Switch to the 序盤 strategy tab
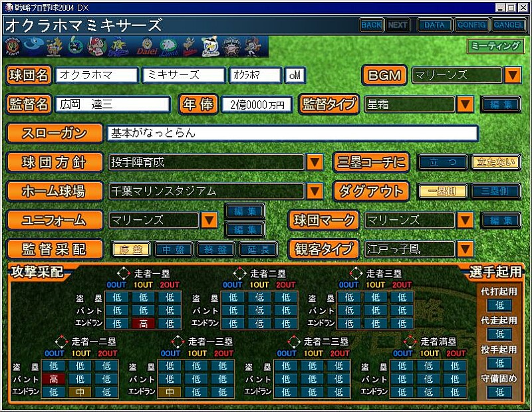 [131, 250]
